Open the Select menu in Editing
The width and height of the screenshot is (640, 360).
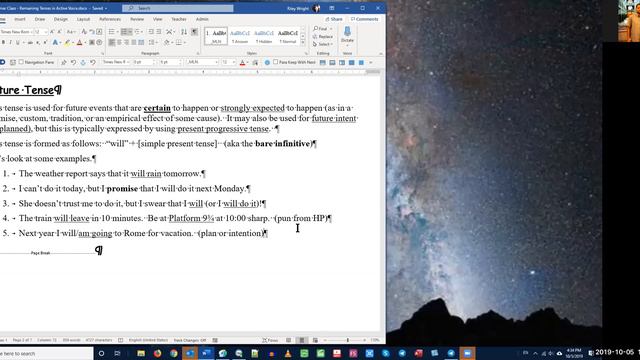point(323,44)
